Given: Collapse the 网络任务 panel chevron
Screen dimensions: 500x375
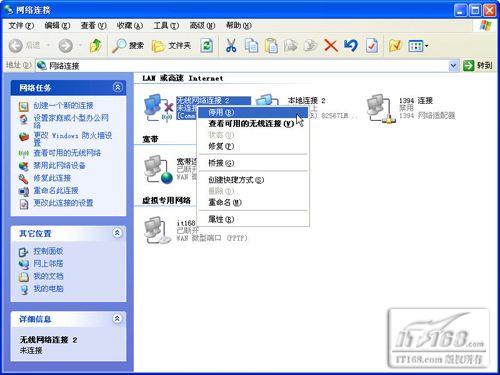Looking at the screenshot, I should pyautogui.click(x=117, y=87).
